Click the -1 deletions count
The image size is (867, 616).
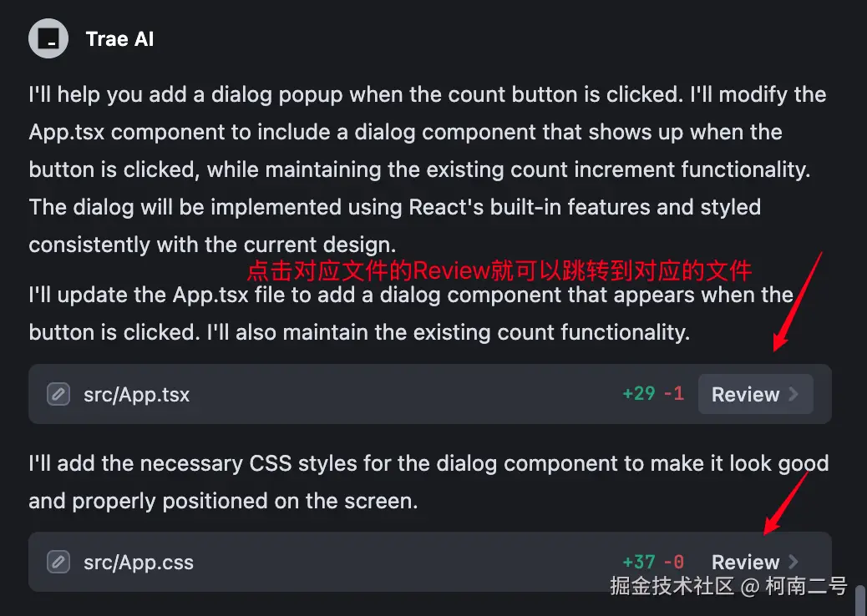pyautogui.click(x=673, y=393)
